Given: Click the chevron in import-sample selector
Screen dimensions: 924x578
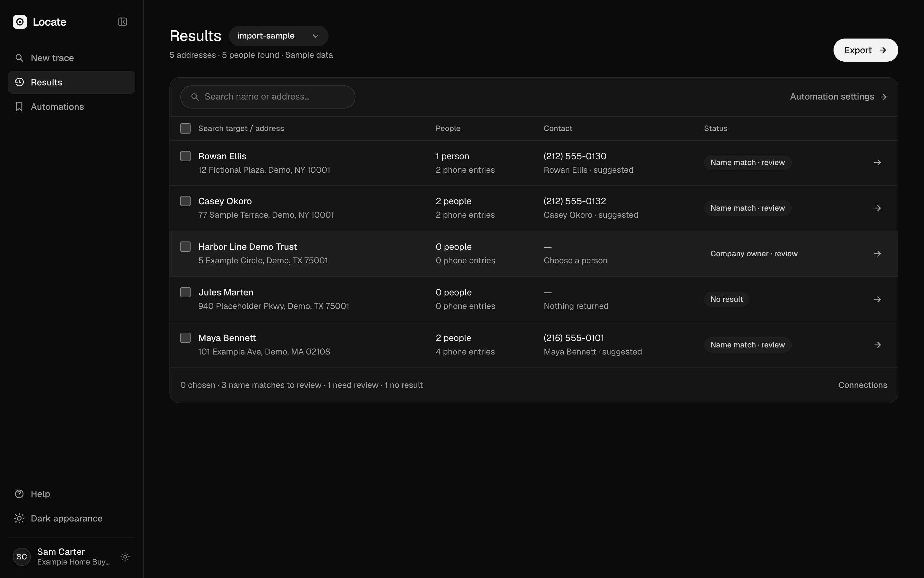Looking at the screenshot, I should (x=316, y=36).
